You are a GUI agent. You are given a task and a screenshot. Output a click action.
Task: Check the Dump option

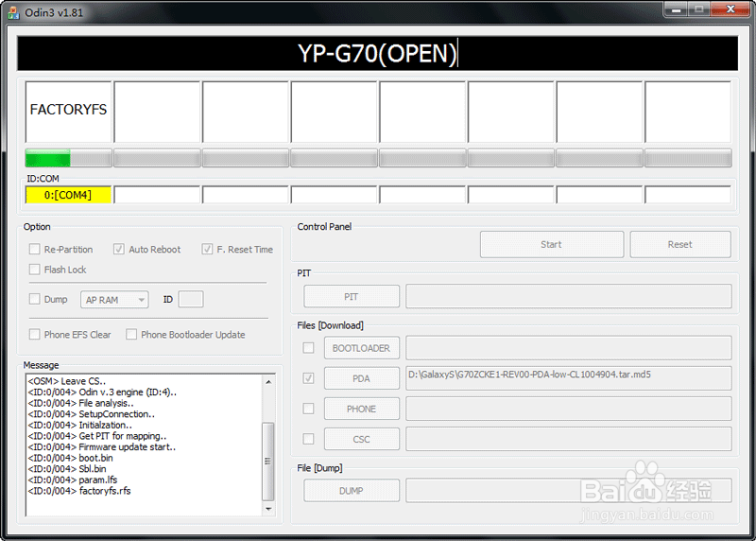click(34, 299)
